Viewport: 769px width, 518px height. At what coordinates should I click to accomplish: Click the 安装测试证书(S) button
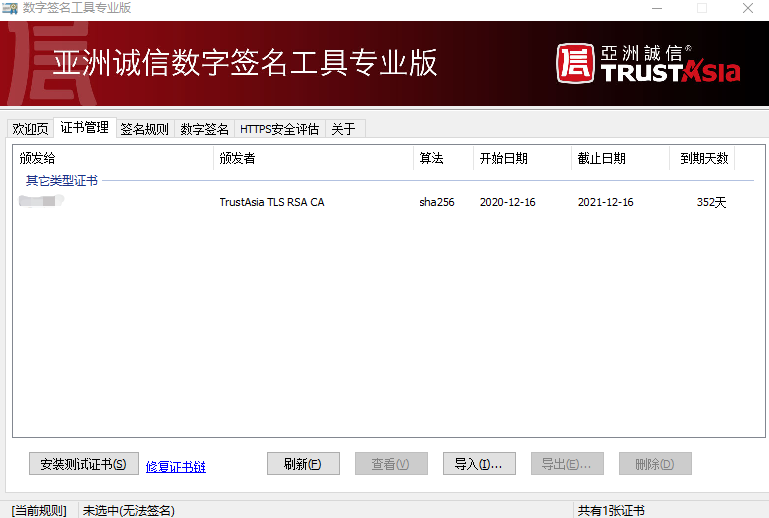(84, 464)
